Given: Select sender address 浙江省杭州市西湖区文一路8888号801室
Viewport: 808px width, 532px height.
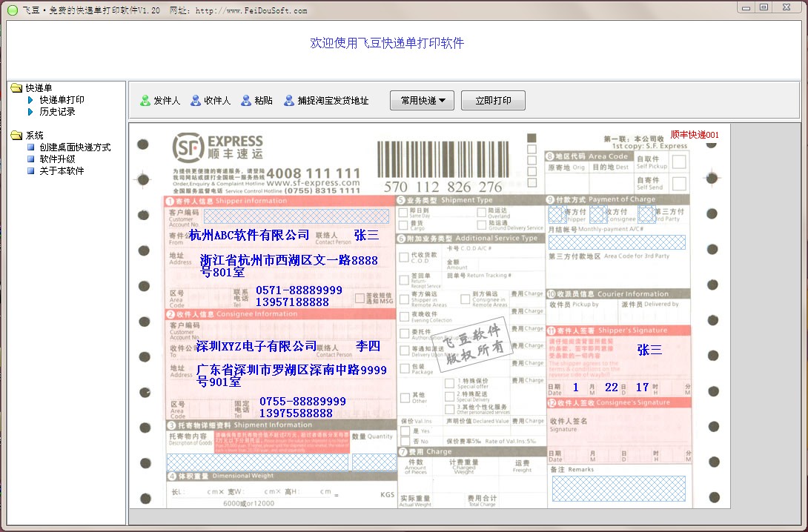Looking at the screenshot, I should (x=289, y=266).
